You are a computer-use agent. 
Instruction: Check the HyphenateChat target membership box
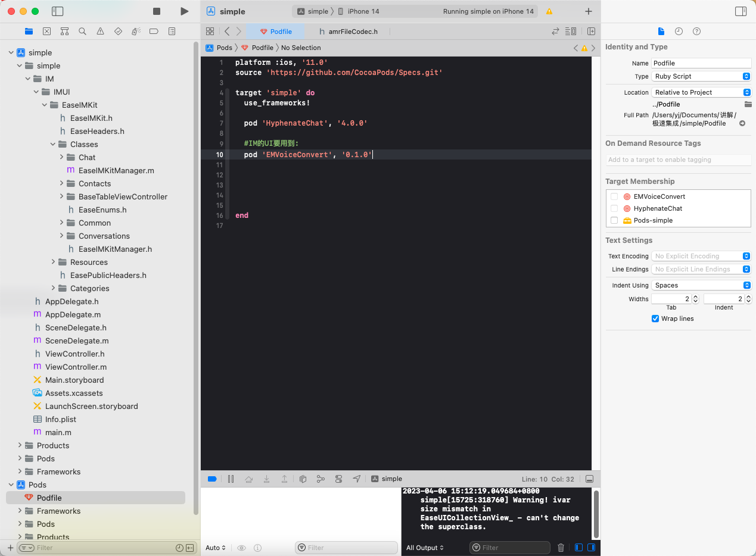pyautogui.click(x=614, y=208)
